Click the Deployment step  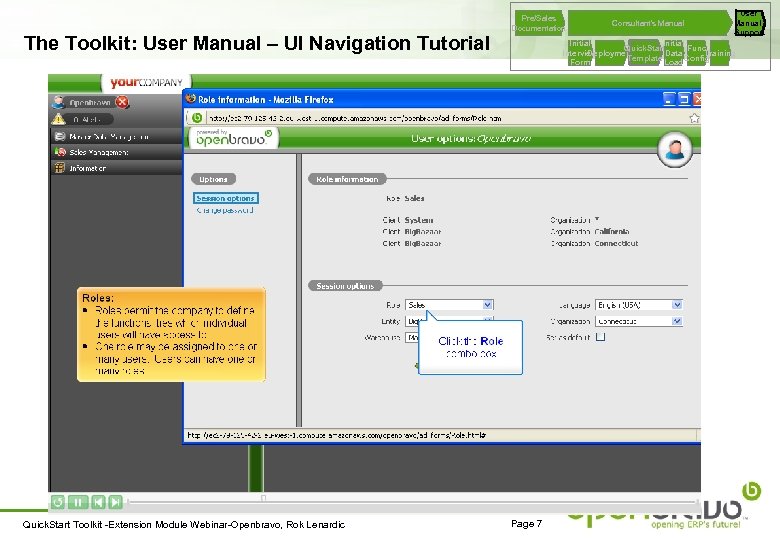[610, 53]
